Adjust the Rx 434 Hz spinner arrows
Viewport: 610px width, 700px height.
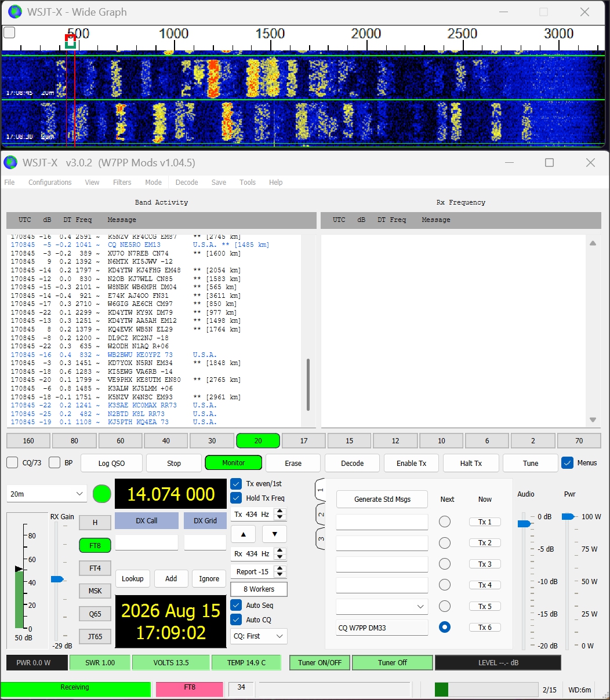pyautogui.click(x=280, y=554)
